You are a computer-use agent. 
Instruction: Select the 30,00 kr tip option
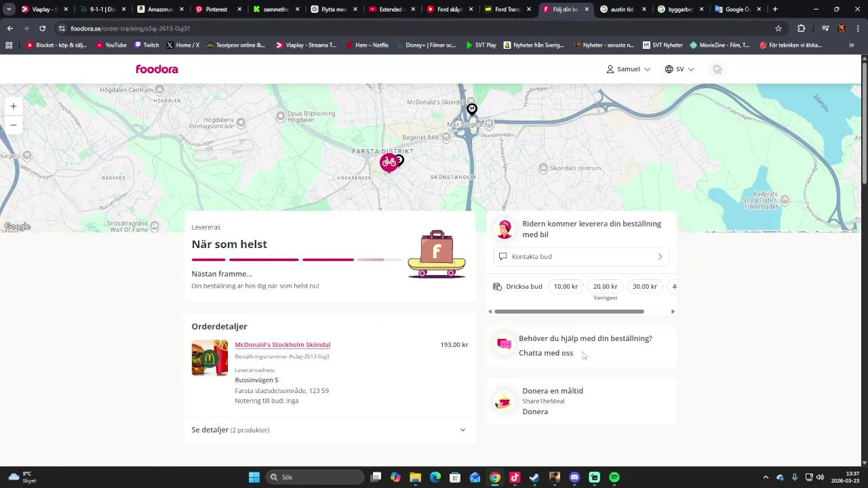pos(645,287)
